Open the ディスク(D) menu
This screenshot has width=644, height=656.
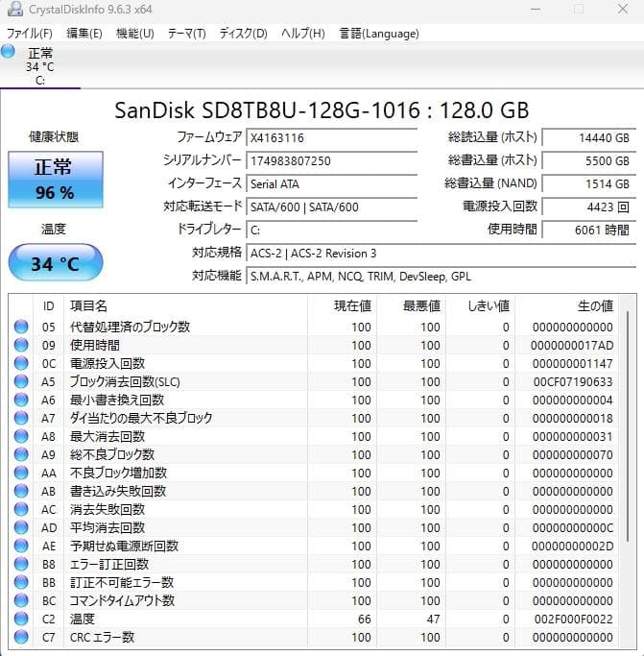(243, 33)
